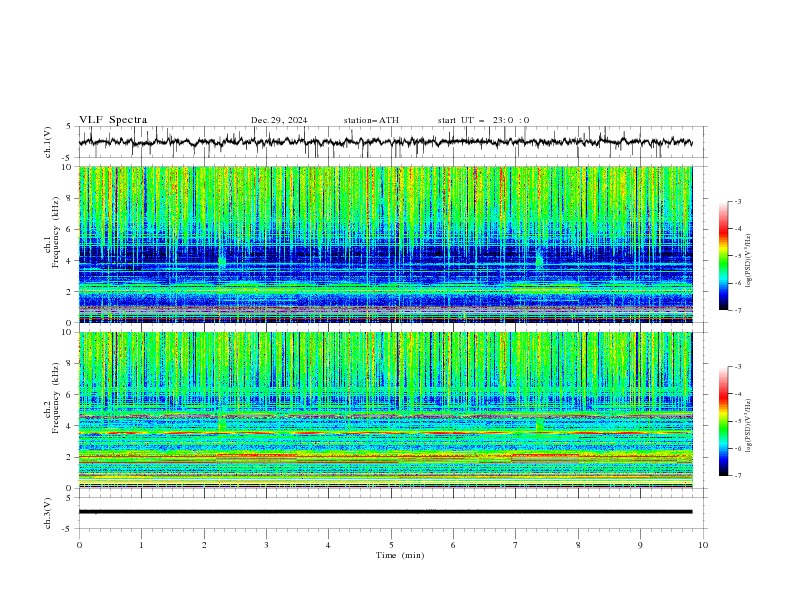The image size is (792, 612).
Task: Click time tick '5' on the x-axis
Action: click(391, 545)
